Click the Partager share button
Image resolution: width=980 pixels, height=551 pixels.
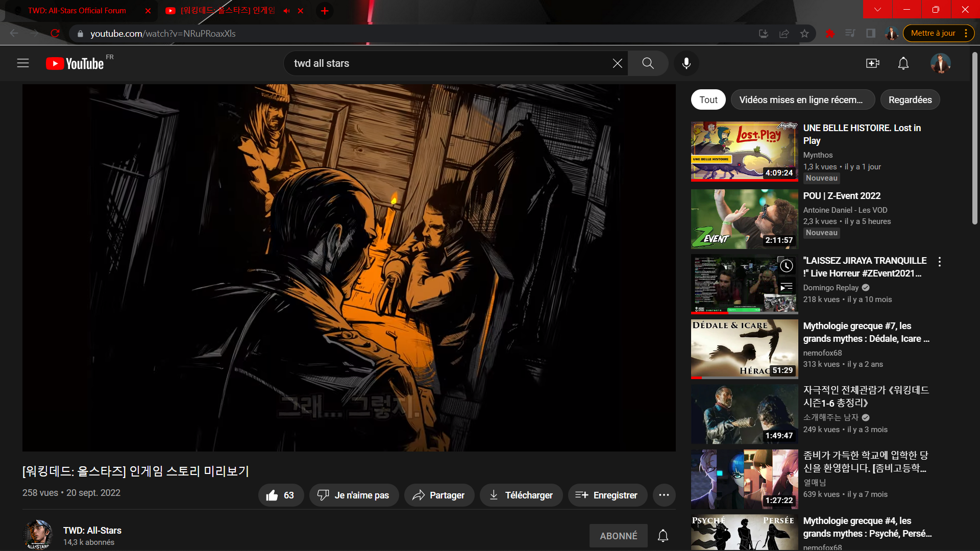tap(439, 495)
